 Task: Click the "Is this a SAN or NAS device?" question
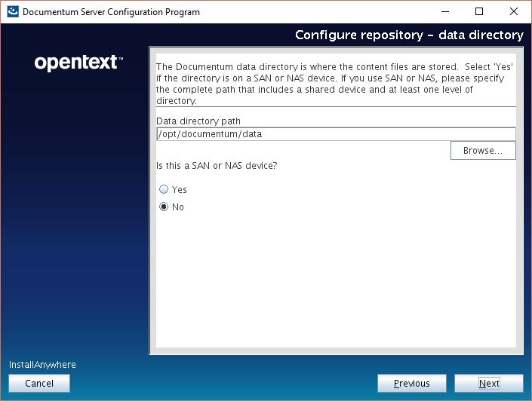click(x=222, y=166)
